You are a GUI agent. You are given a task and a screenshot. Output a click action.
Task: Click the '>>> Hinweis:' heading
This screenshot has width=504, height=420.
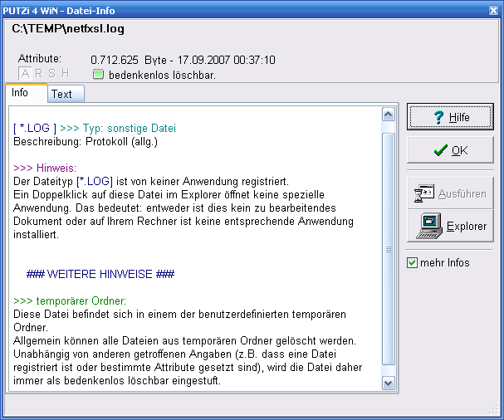click(x=45, y=168)
